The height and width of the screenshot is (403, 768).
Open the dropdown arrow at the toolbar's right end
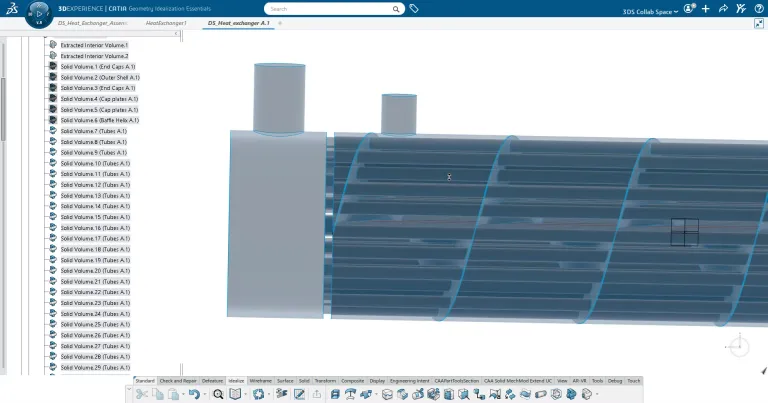(x=597, y=395)
